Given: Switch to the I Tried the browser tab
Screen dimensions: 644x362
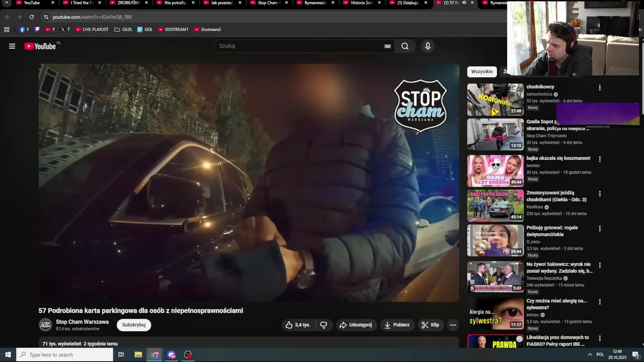Looking at the screenshot, I should tap(82, 3).
